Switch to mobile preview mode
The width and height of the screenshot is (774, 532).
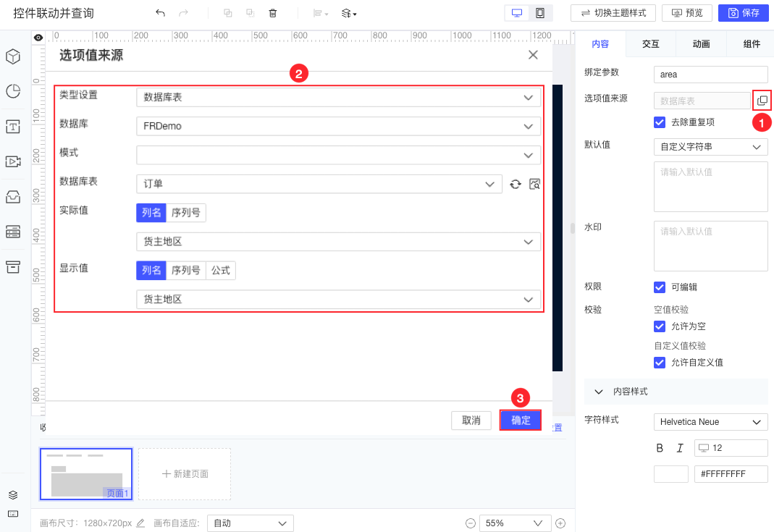pyautogui.click(x=540, y=13)
